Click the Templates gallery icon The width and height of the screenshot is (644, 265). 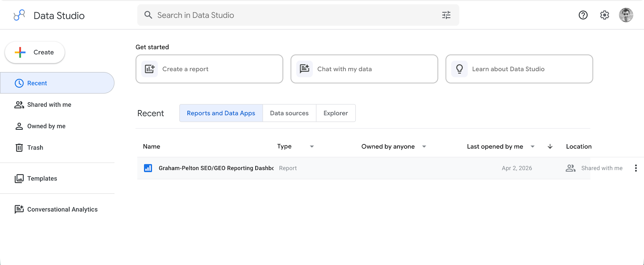pos(19,178)
